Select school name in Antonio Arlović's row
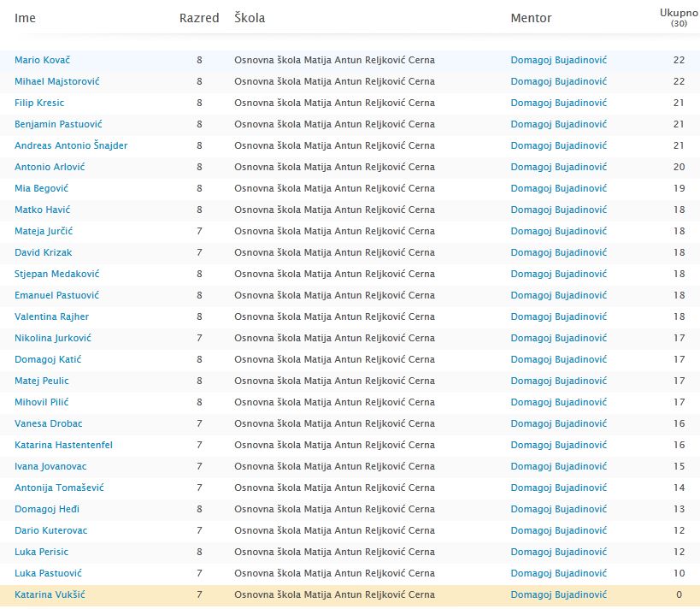Image resolution: width=700 pixels, height=609 pixels. tap(334, 167)
